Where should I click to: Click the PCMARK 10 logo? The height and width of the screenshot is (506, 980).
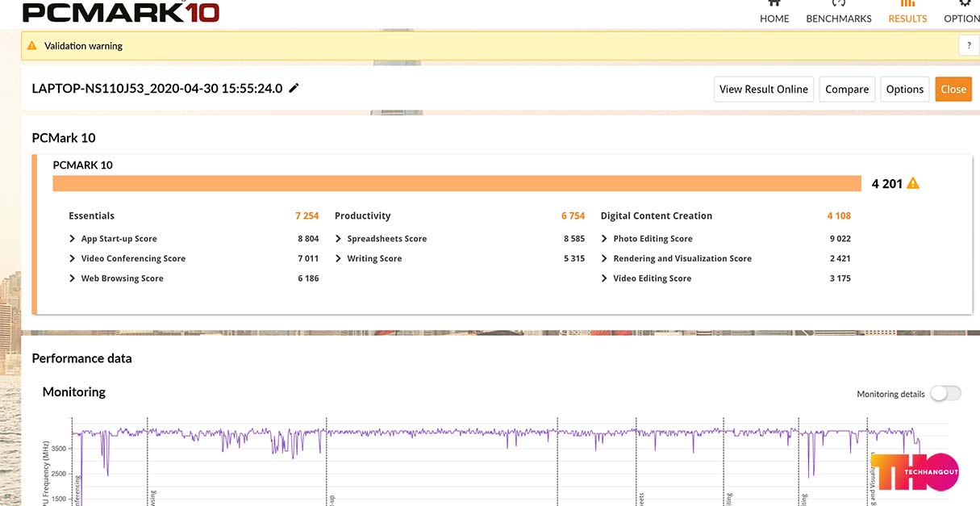click(121, 12)
